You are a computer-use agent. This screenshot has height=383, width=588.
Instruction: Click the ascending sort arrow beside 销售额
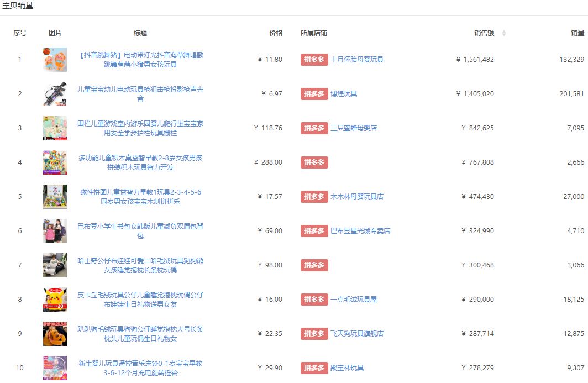coord(504,32)
